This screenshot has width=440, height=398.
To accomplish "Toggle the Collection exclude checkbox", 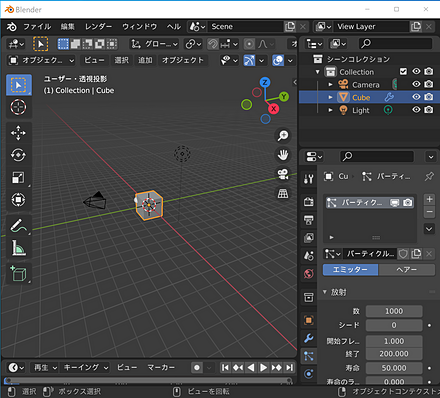I will coord(403,71).
